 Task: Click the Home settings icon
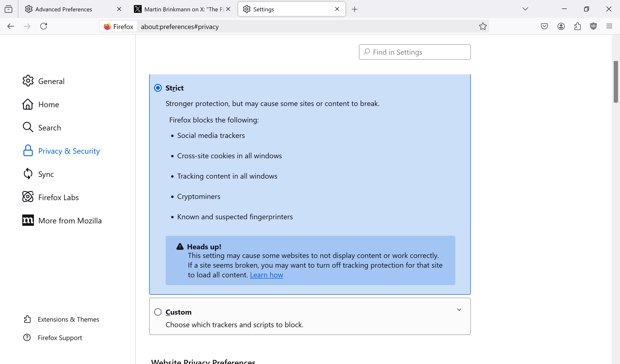pos(28,104)
